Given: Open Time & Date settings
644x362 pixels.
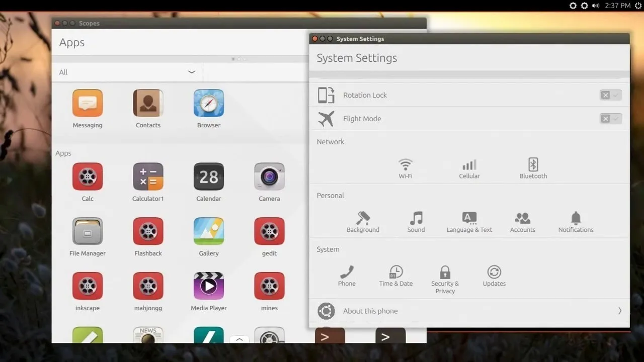Looking at the screenshot, I should point(395,276).
